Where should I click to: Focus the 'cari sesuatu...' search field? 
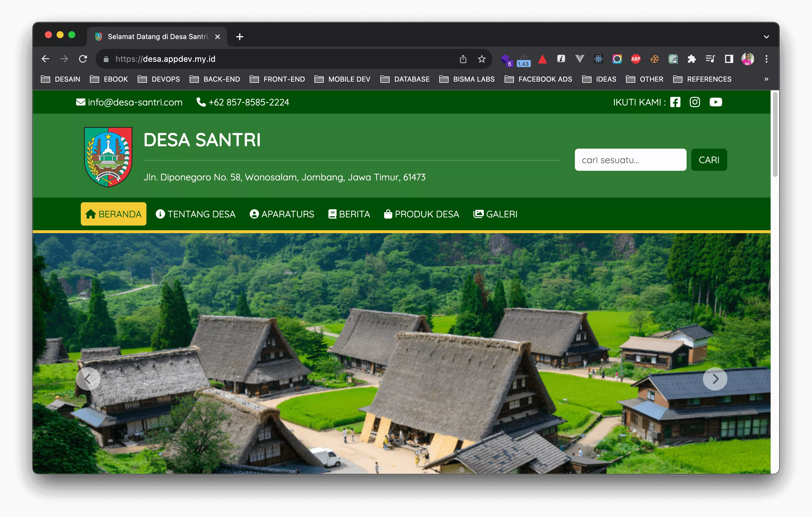click(x=630, y=160)
